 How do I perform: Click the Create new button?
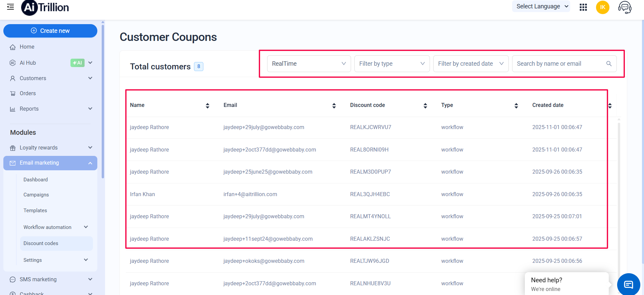click(x=50, y=31)
